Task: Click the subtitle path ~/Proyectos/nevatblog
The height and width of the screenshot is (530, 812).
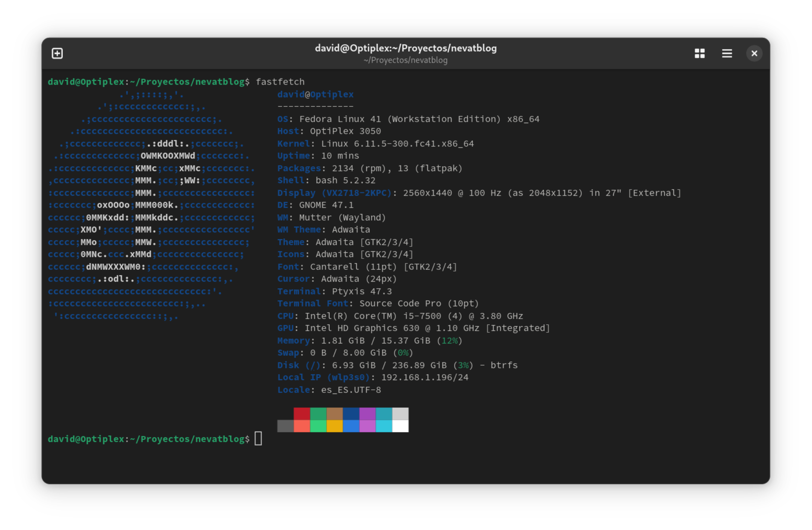Action: tap(406, 60)
